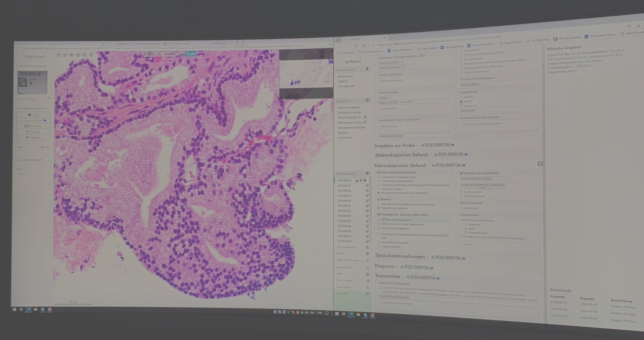Go to Diagnose in the Navigation list
The height and width of the screenshot is (340, 644).
tap(343, 132)
